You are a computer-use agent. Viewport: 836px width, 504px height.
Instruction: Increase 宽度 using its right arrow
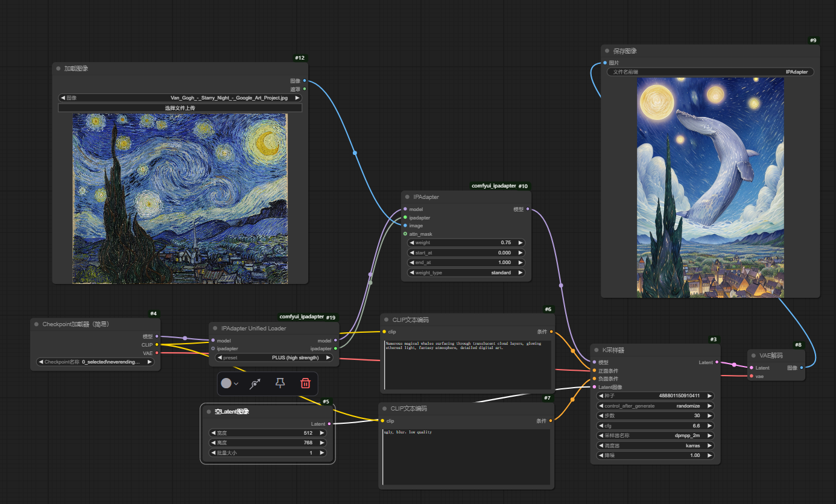321,433
